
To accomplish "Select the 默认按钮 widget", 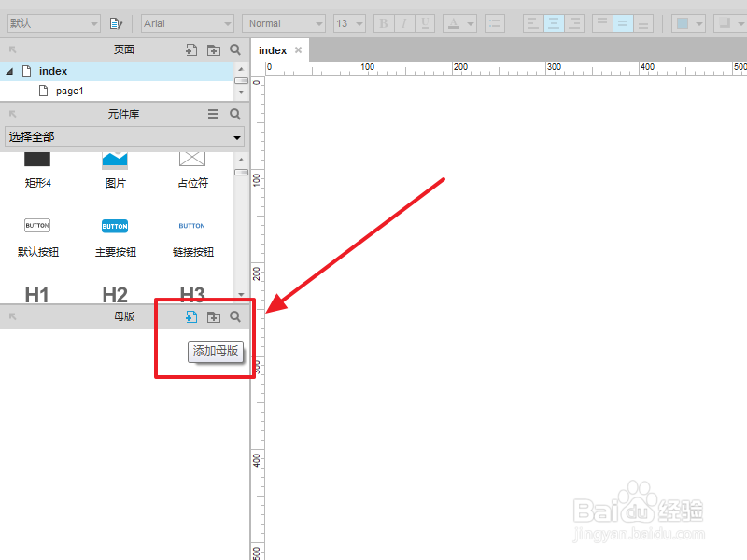I will [x=37, y=237].
